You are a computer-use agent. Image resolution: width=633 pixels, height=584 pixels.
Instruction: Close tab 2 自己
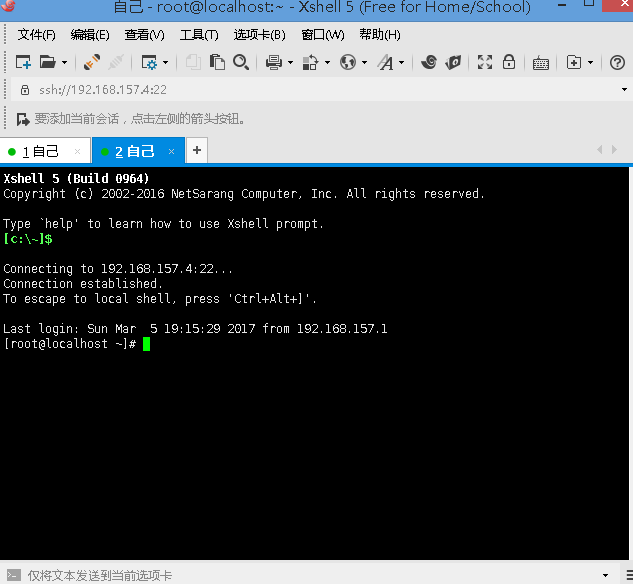click(171, 151)
